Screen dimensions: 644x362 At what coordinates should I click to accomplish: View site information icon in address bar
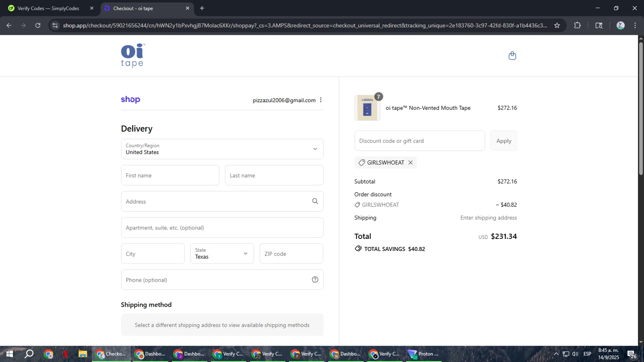click(55, 25)
